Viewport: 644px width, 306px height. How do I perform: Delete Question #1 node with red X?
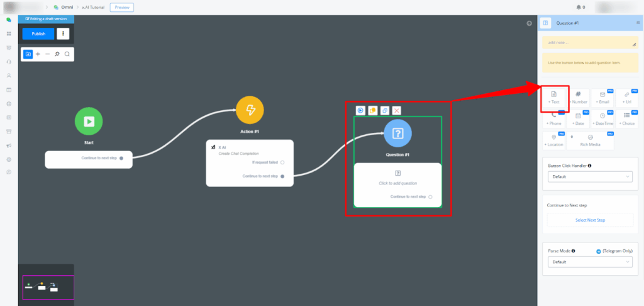tap(396, 110)
